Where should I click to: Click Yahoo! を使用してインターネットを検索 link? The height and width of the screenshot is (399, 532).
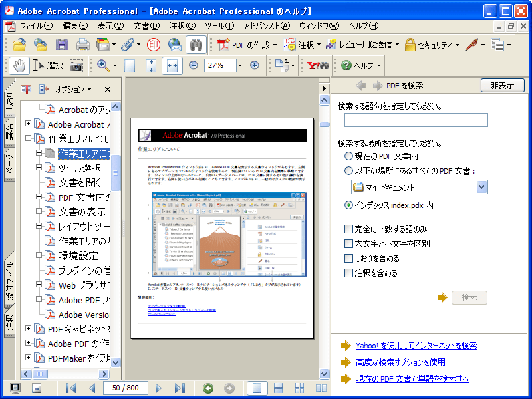tap(416, 346)
